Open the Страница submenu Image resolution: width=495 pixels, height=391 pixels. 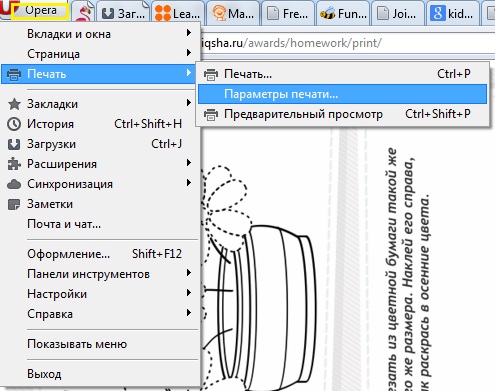[100, 54]
